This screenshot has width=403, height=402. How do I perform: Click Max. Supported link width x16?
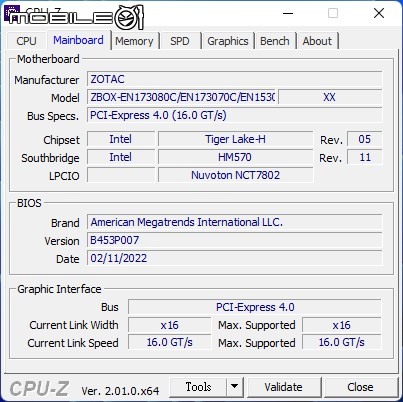click(x=342, y=325)
